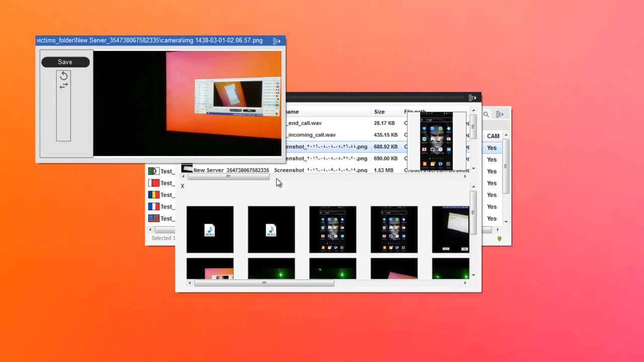Screen dimensions: 644x362
Task: Open the fourth thumbnail showing phone home screen
Action: [394, 229]
